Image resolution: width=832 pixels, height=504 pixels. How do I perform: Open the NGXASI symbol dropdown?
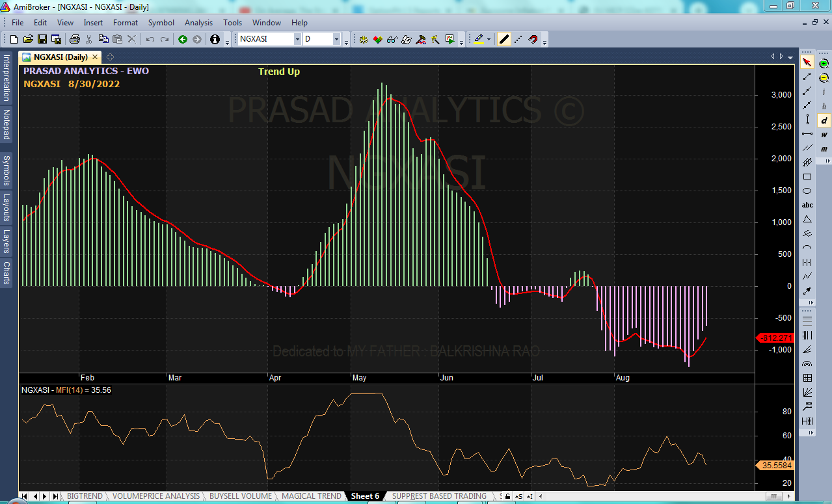click(297, 39)
